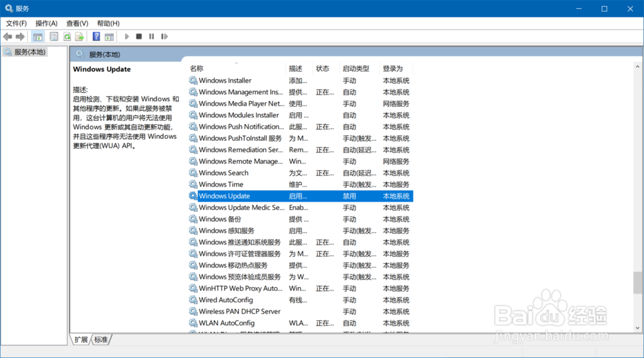644x358 pixels.
Task: Click 本地服务 logon cell of Windows Time
Action: coord(396,184)
